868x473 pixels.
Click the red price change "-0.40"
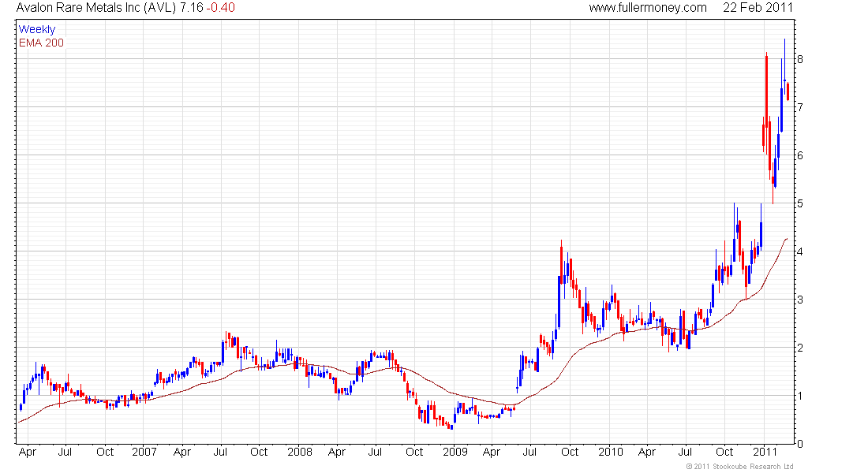coord(221,8)
